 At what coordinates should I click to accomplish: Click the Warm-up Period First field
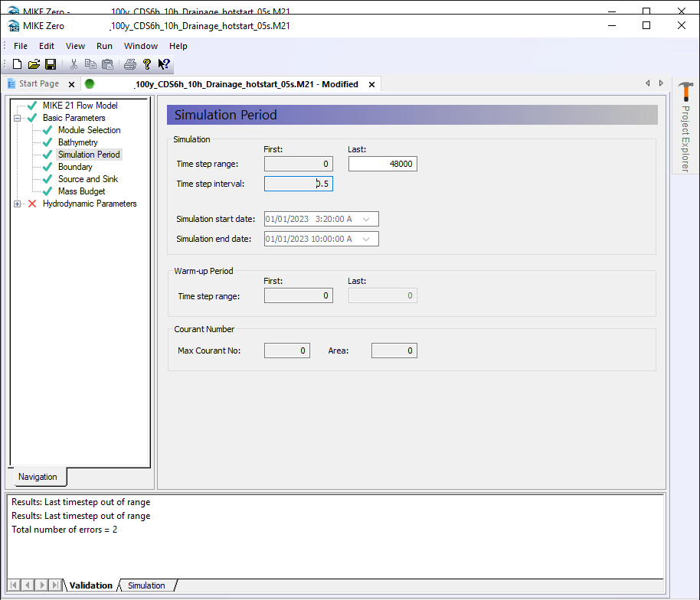298,295
